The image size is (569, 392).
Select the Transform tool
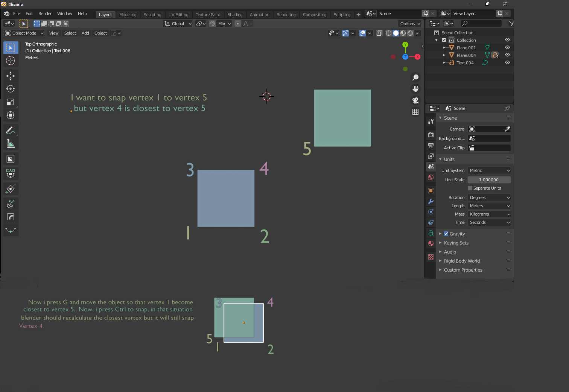(11, 115)
